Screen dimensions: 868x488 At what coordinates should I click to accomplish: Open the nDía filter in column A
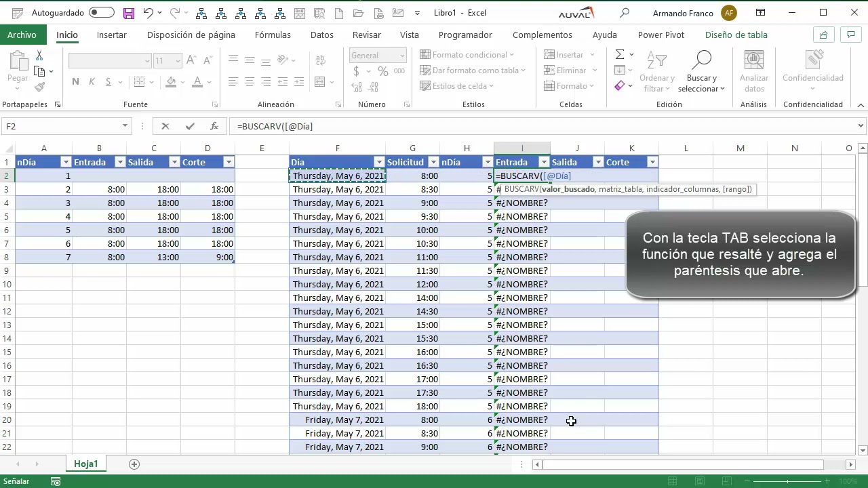(66, 162)
